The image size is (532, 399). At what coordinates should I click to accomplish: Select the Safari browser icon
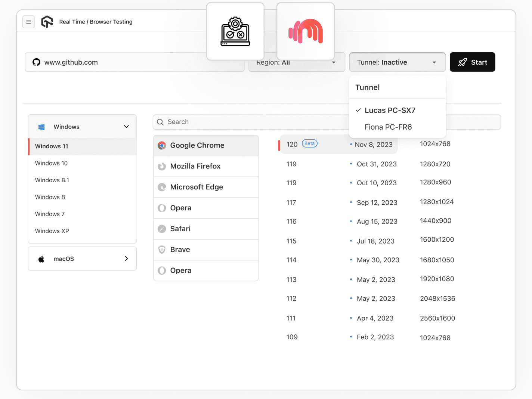(x=162, y=229)
